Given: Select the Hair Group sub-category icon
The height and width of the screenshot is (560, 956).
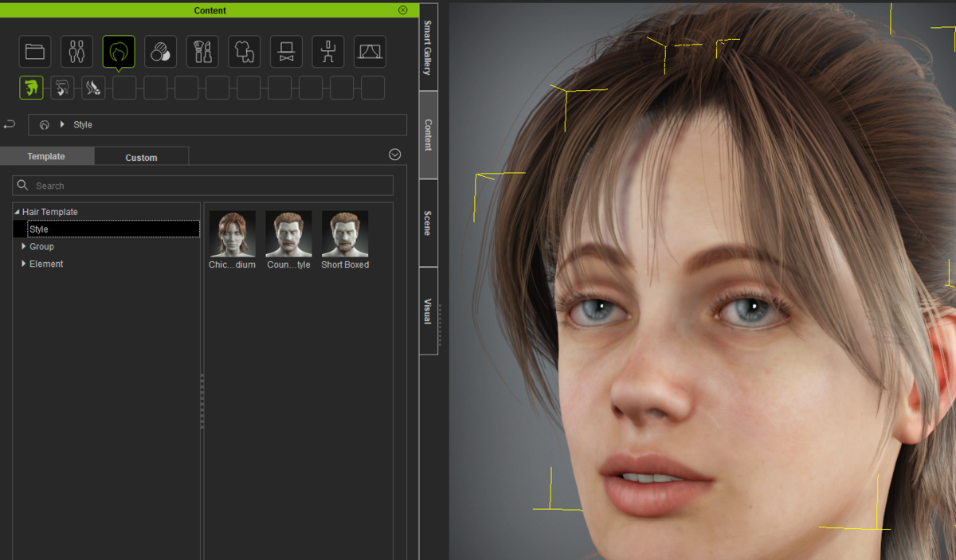Looking at the screenshot, I should (x=62, y=88).
